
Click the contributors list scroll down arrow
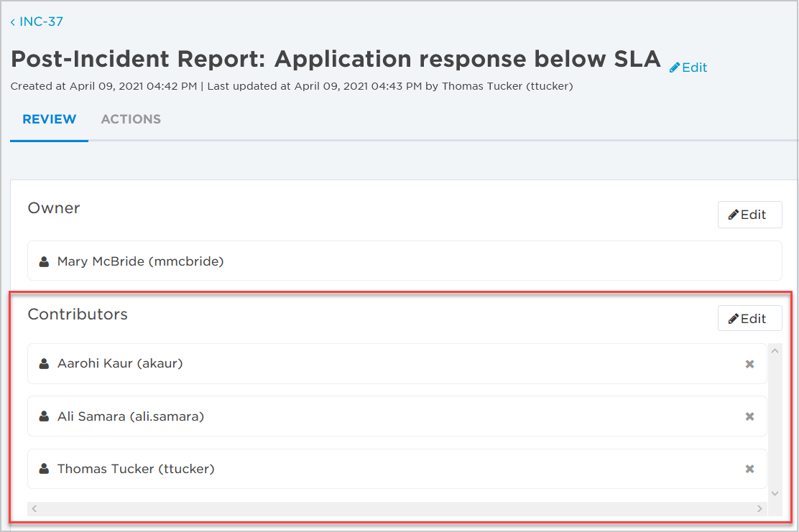point(775,493)
